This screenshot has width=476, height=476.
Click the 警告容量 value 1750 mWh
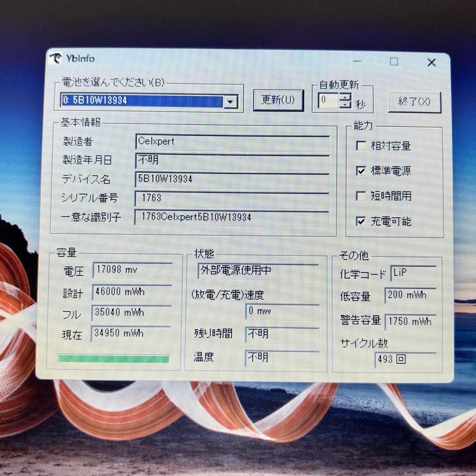click(411, 322)
